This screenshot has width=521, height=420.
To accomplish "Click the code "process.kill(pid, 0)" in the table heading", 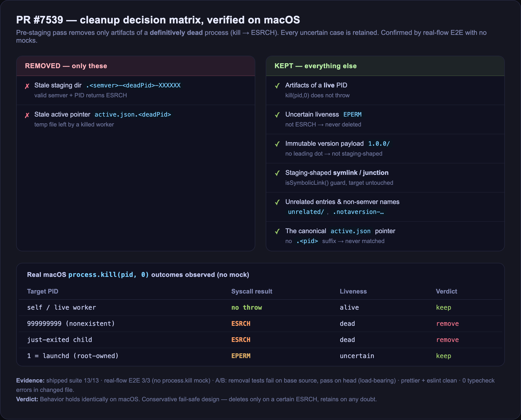I will point(109,275).
